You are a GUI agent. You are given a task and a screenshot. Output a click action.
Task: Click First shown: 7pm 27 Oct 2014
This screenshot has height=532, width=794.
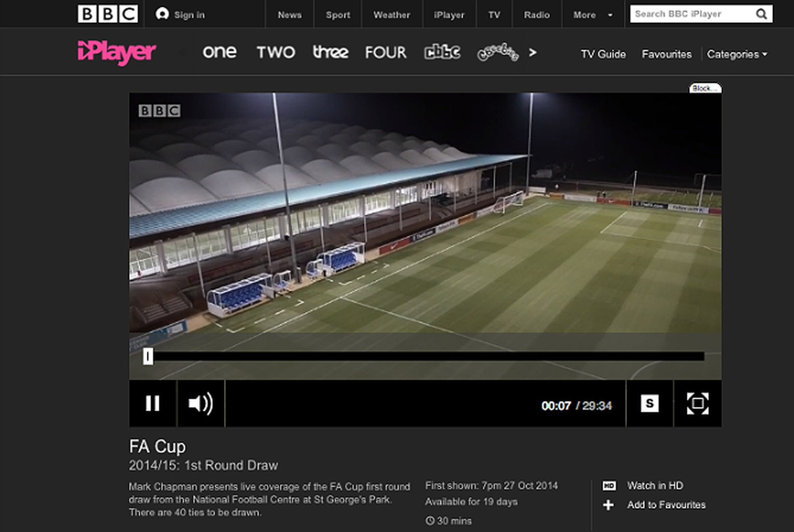pyautogui.click(x=492, y=485)
